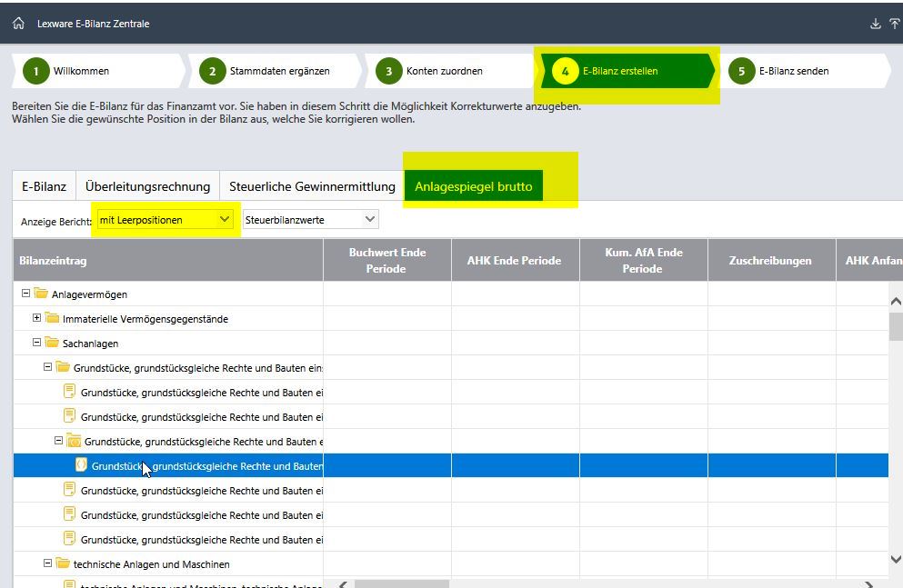Open step 3 Konten zuordnen
Viewport: 903px width, 588px height.
point(451,71)
